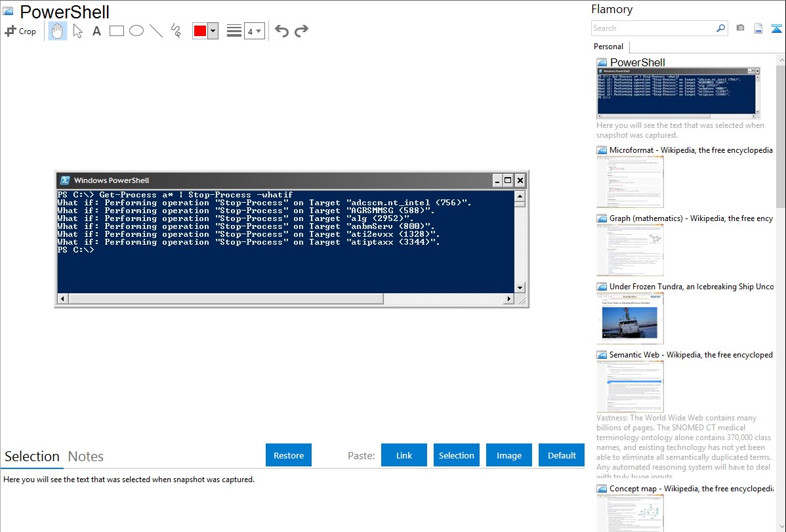Click the Semantic Web title text
Image resolution: width=786 pixels, height=532 pixels.
pyautogui.click(x=691, y=354)
